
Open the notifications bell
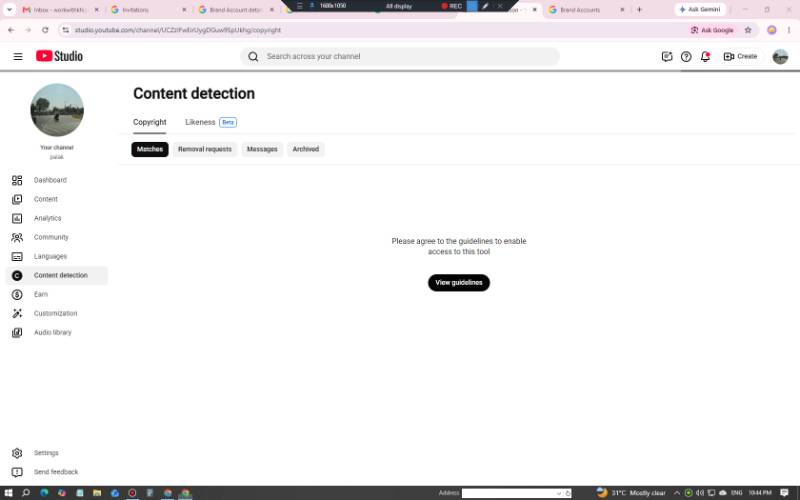tap(706, 57)
